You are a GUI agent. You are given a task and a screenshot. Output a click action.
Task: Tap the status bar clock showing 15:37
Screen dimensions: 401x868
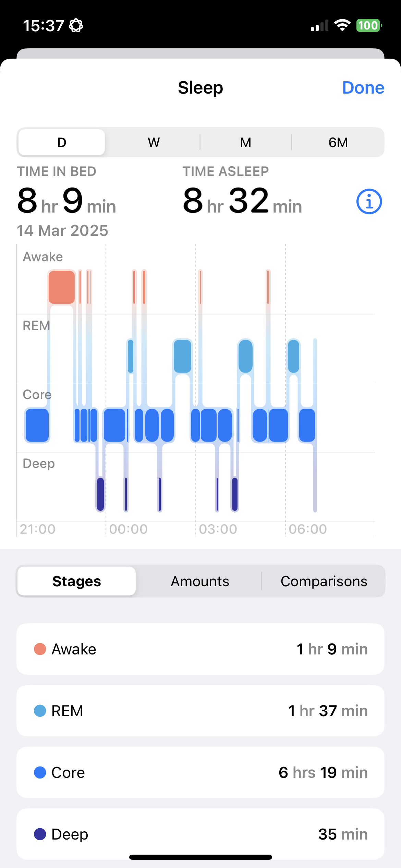pyautogui.click(x=43, y=26)
